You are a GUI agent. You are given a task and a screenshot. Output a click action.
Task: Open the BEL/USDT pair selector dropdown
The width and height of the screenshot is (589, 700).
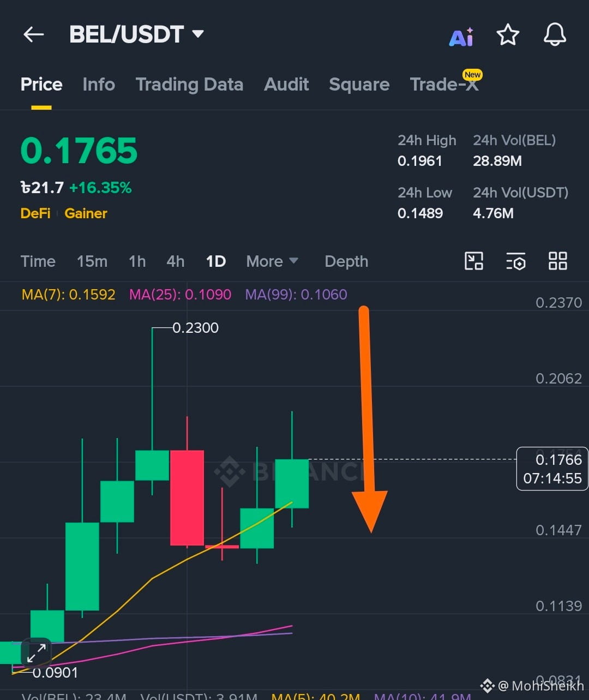tap(136, 34)
